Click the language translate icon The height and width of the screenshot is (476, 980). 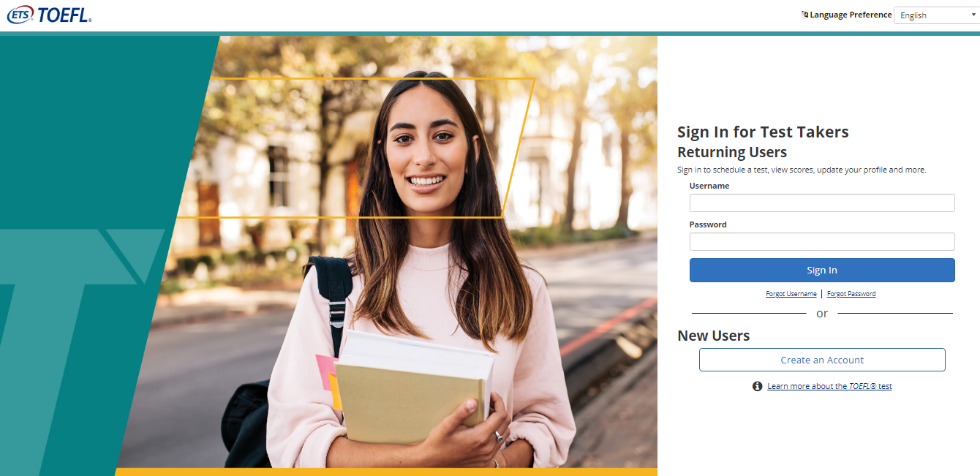pos(805,15)
